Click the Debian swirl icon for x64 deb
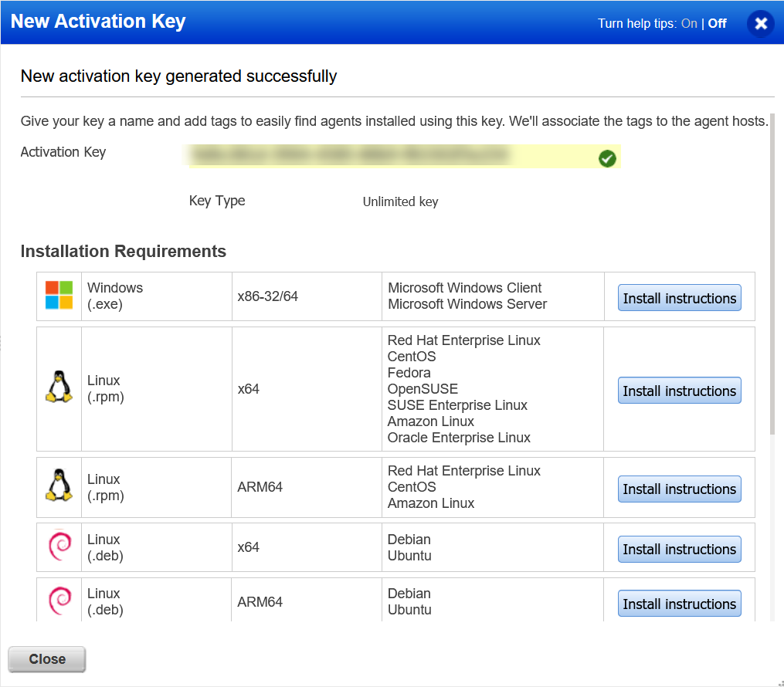Viewport: 784px width, 687px height. 59,546
